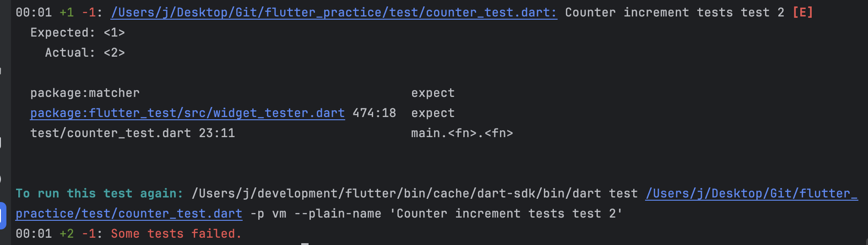Click the 'Expected: <1>' output line

77,32
